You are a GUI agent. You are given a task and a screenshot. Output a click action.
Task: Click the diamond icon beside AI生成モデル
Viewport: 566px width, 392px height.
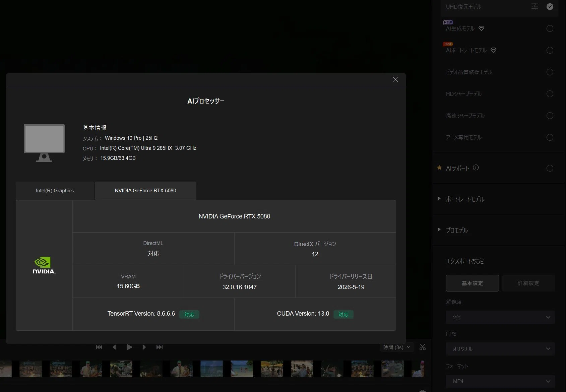481,28
